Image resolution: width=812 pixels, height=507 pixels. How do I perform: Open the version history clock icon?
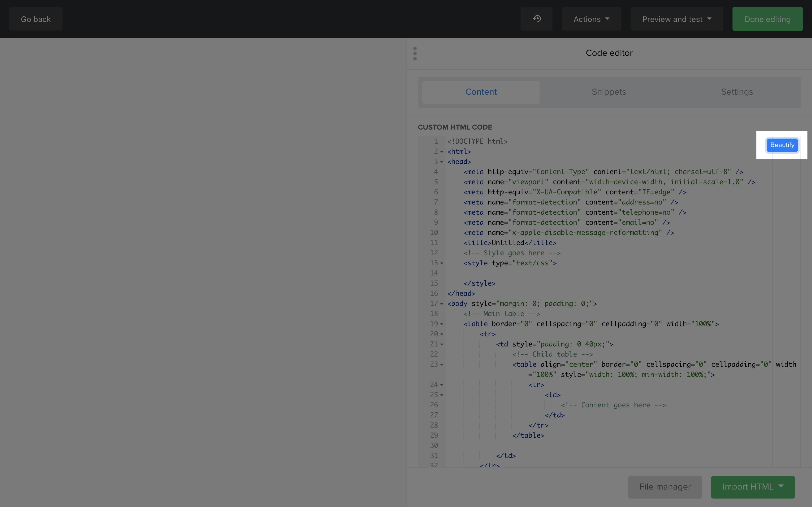tap(537, 19)
